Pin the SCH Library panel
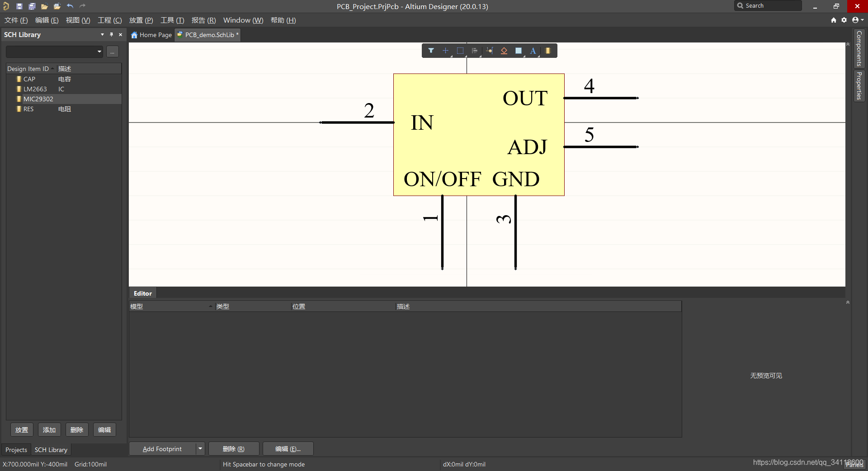The height and width of the screenshot is (471, 868). pos(111,34)
